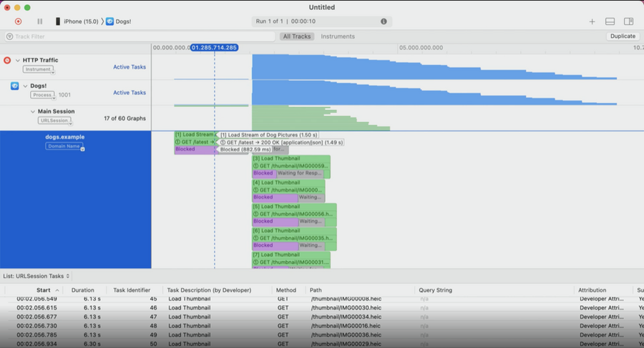Click the HTTP Traffic instrument red icon

(x=7, y=60)
